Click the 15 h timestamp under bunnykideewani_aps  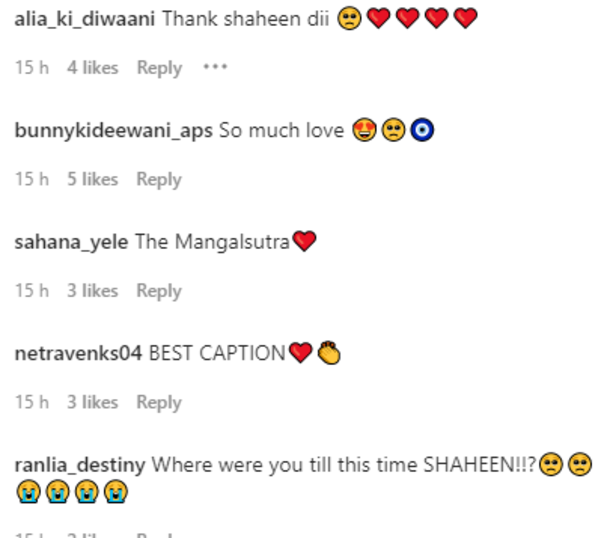pyautogui.click(x=32, y=179)
